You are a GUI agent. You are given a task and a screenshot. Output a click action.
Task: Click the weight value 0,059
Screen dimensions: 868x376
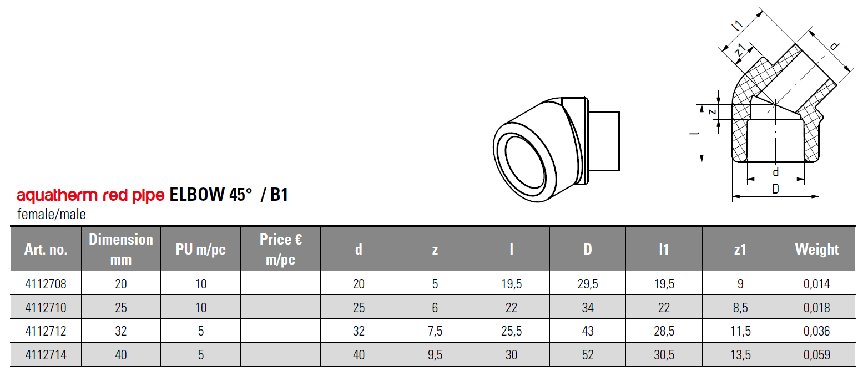coord(817,354)
